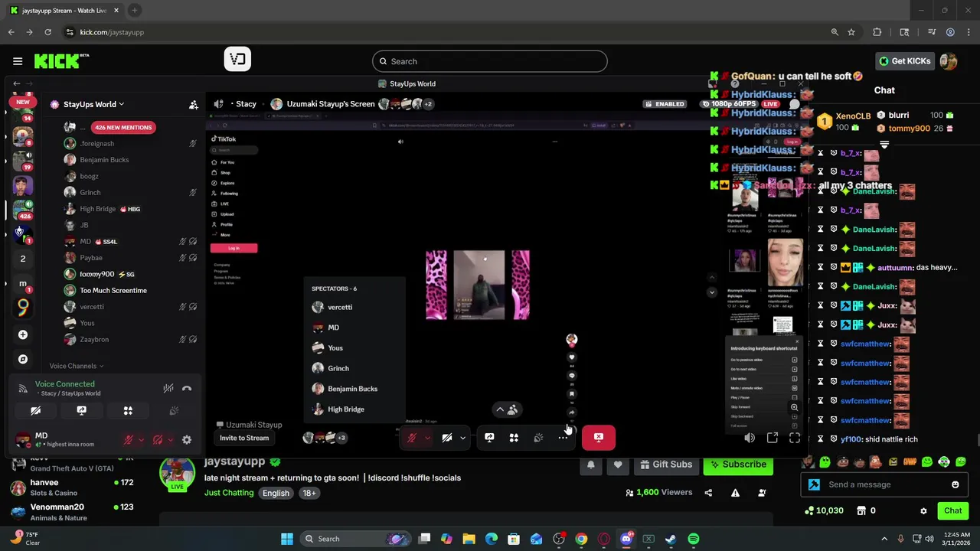This screenshot has width=980, height=551.
Task: Pop out the Discord stream window
Action: [x=773, y=438]
